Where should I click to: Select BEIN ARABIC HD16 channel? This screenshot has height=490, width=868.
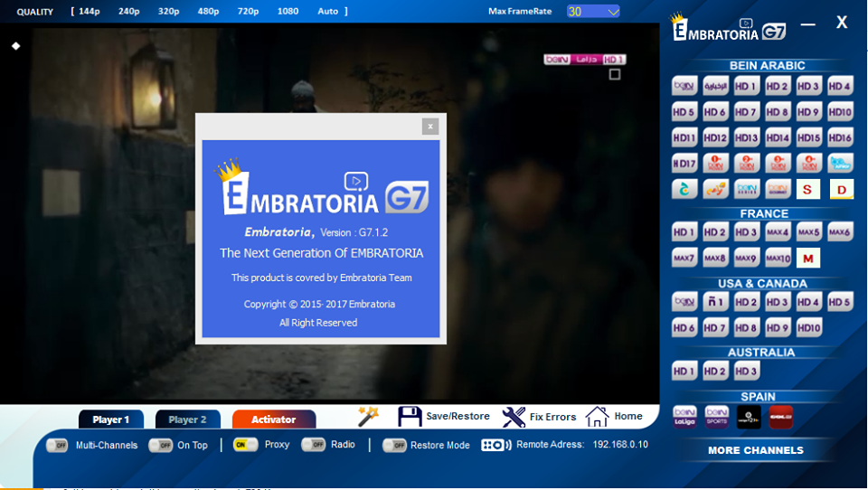pos(840,137)
